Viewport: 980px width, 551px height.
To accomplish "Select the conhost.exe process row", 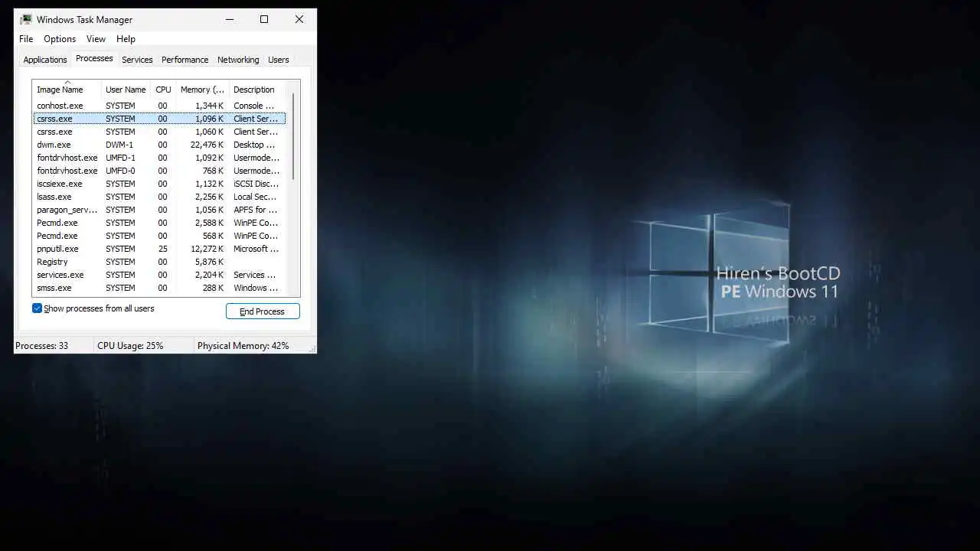I will click(x=159, y=106).
